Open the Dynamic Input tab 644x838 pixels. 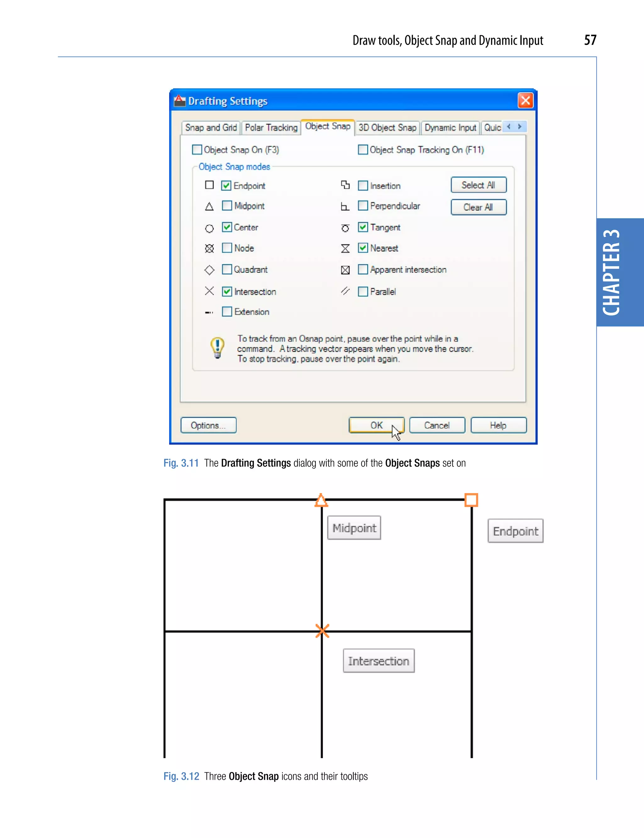450,128
